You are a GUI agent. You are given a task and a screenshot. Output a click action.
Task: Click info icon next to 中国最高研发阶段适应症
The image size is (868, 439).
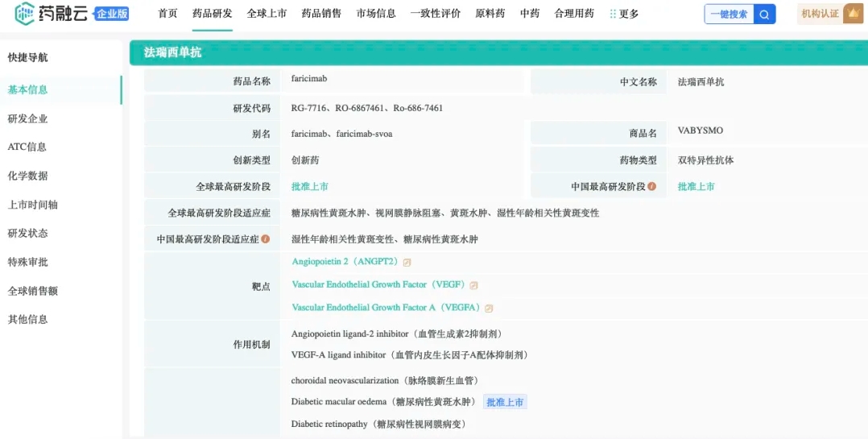(265, 239)
